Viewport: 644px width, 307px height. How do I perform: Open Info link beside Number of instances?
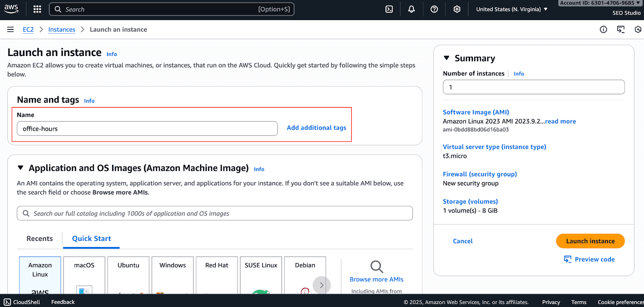point(519,74)
